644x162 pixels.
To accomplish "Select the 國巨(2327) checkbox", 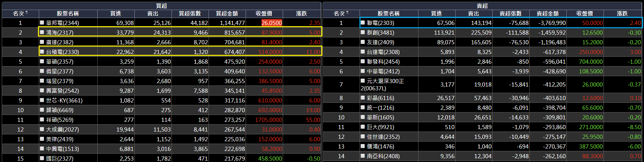I will 42,158.
